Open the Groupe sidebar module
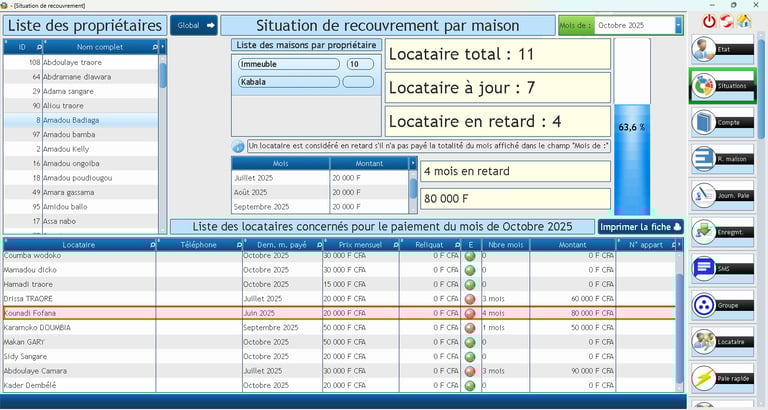Screen dimensions: 768x410 point(722,305)
